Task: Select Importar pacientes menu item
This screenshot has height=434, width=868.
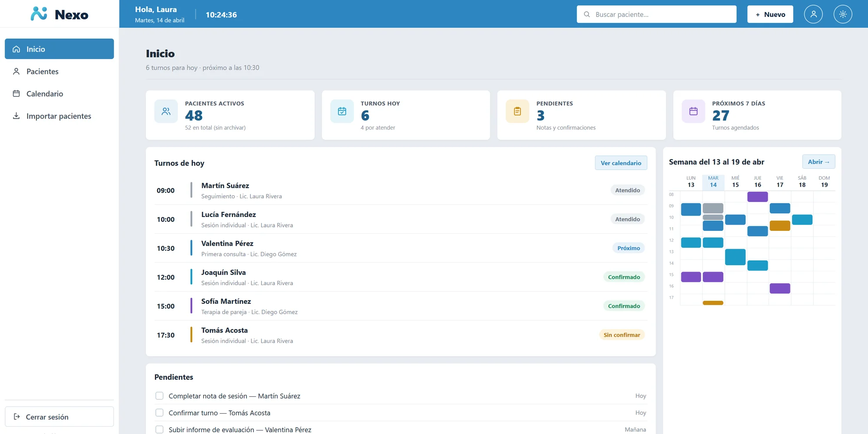Action: pyautogui.click(x=59, y=116)
